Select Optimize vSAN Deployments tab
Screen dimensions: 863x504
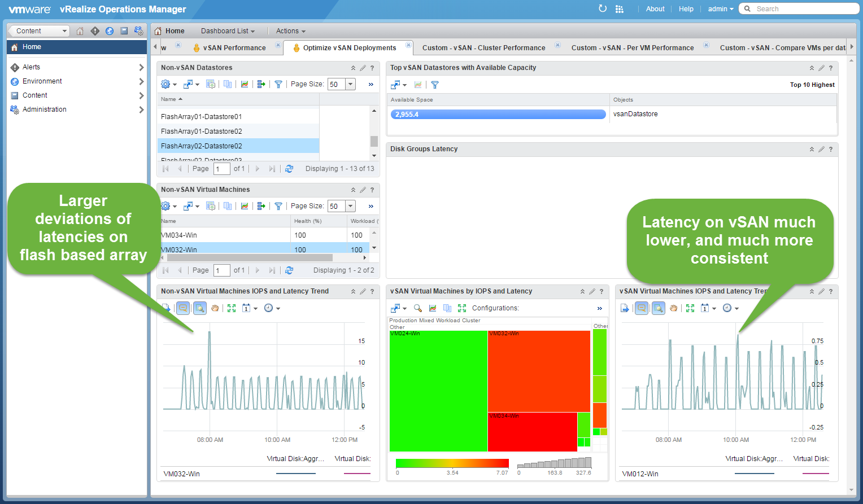click(x=350, y=48)
